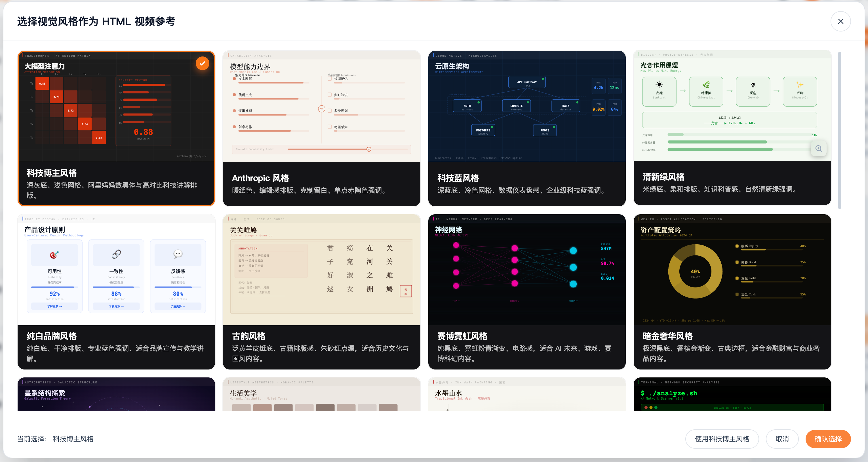Click the POSTGRES primary node
The image size is (868, 462).
(x=483, y=131)
